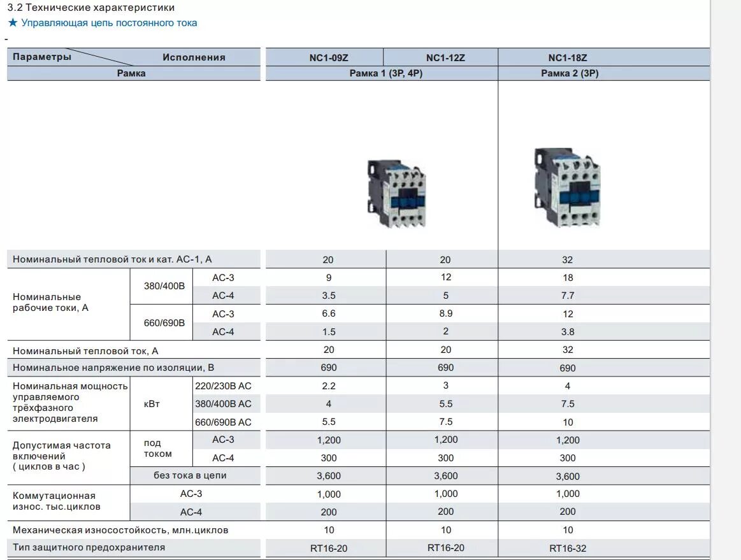Click the blue star before Управляющая цепь
Screen dimensions: 741x560
click(13, 23)
